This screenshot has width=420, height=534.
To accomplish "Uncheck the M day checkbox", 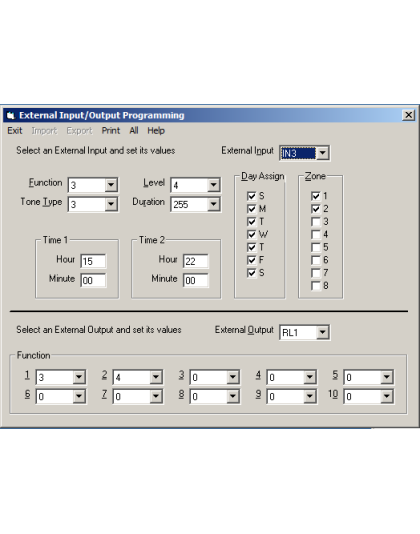I will coord(251,209).
